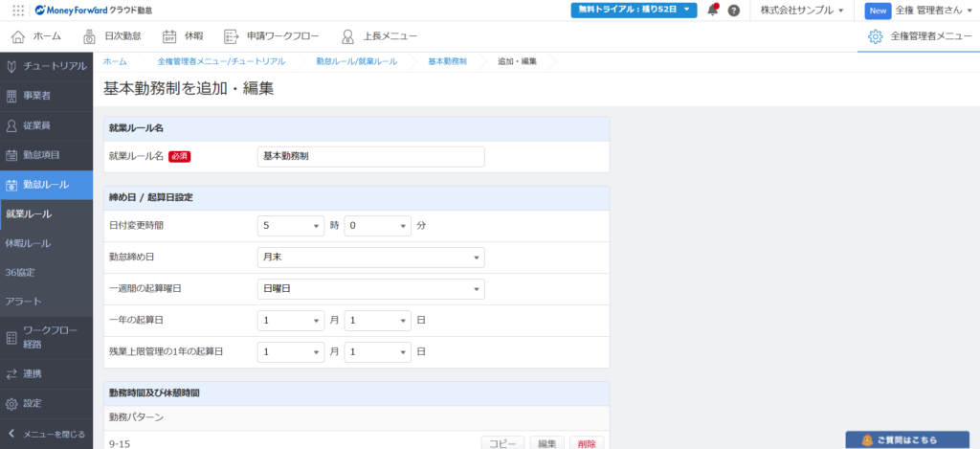980x449 pixels.
Task: Select 36協定 in the sidebar
Action: point(46,273)
